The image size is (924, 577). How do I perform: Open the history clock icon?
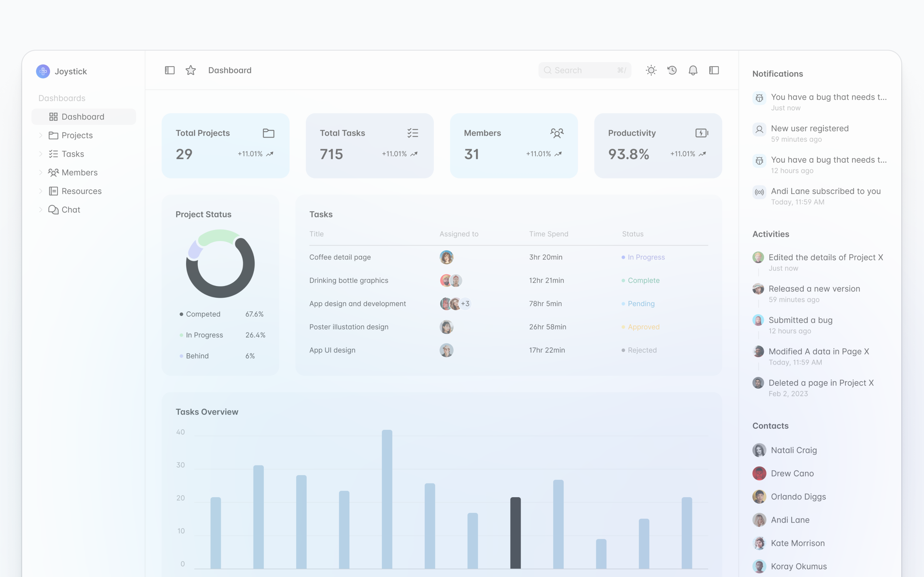pyautogui.click(x=672, y=70)
